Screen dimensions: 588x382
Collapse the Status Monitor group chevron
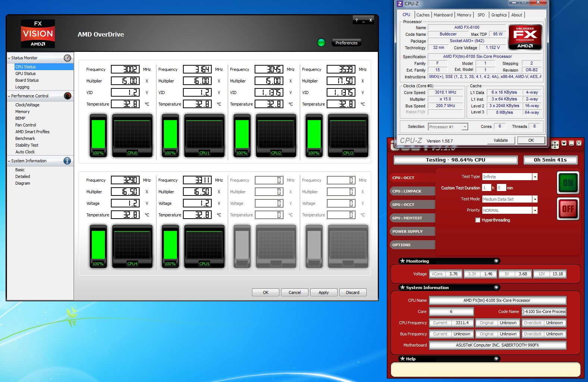9,58
